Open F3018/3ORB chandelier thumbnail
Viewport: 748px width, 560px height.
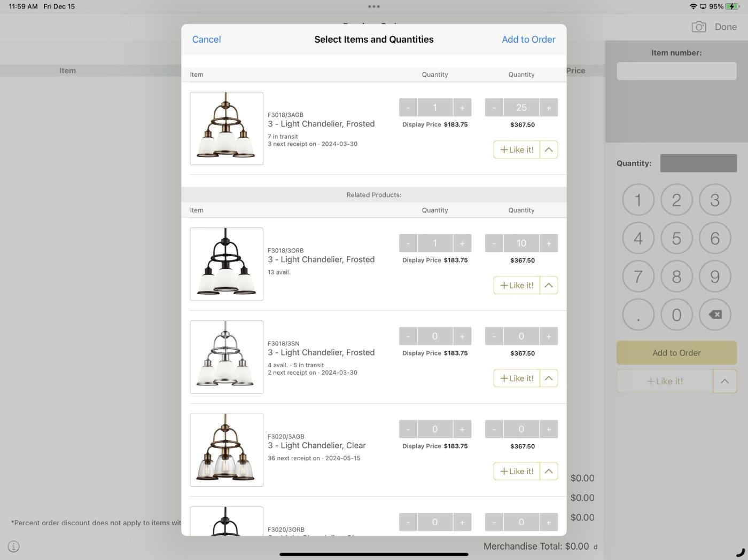tap(227, 264)
